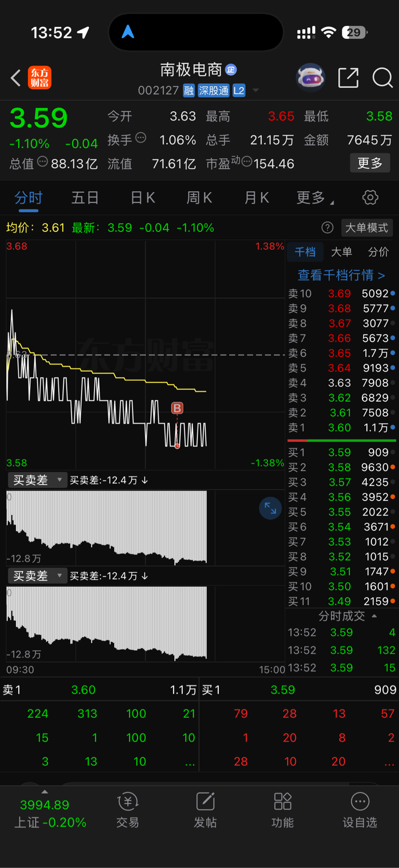The width and height of the screenshot is (399, 868).
Task: Tap the expand chart round button
Action: click(270, 508)
